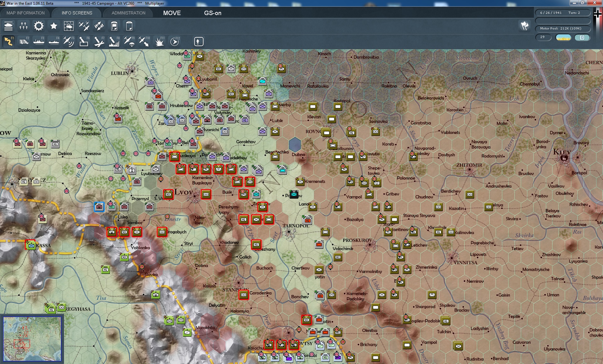
Task: Click the German cross side flag
Action: tap(598, 13)
